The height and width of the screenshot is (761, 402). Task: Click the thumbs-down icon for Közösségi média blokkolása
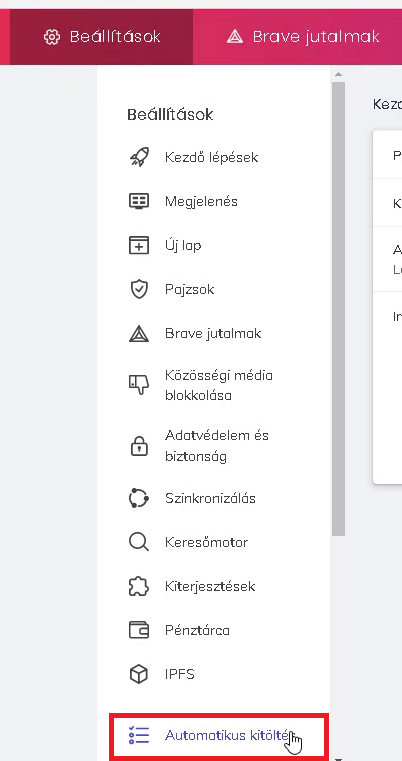click(x=139, y=385)
